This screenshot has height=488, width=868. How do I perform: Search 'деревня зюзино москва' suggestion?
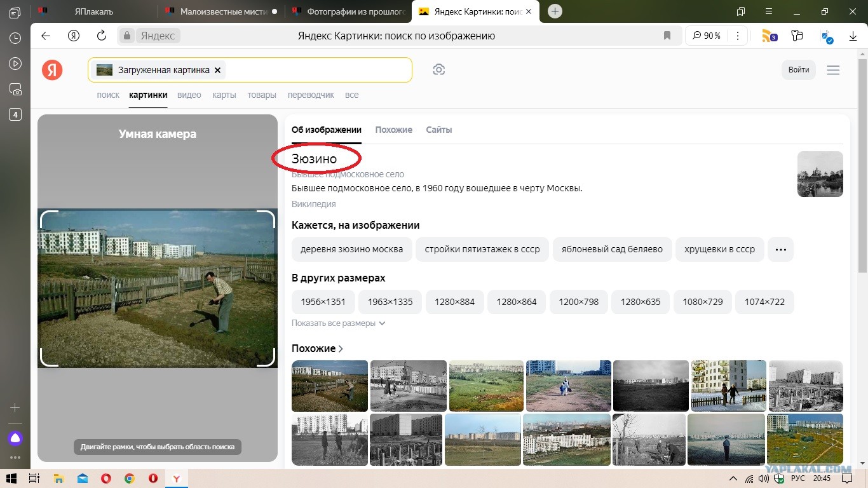point(352,249)
